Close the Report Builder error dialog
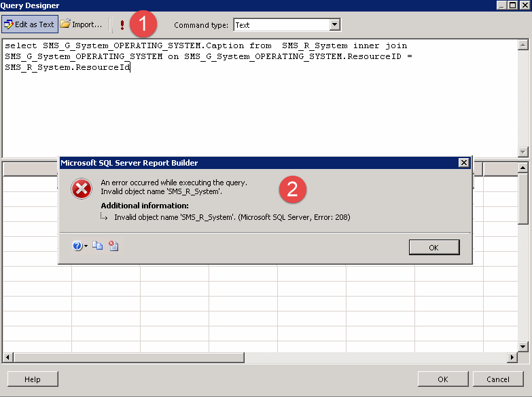Viewport: 532px width, 397px height. point(463,163)
